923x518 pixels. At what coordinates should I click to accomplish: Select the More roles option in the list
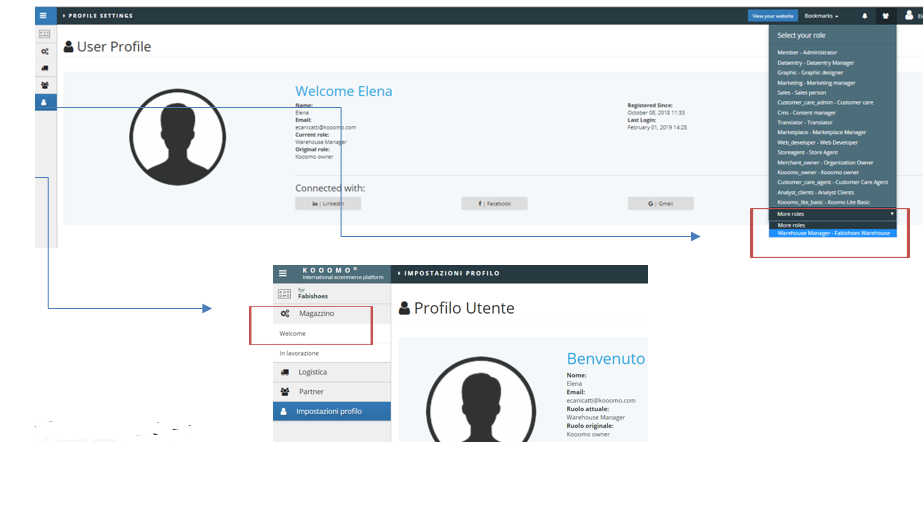[833, 225]
